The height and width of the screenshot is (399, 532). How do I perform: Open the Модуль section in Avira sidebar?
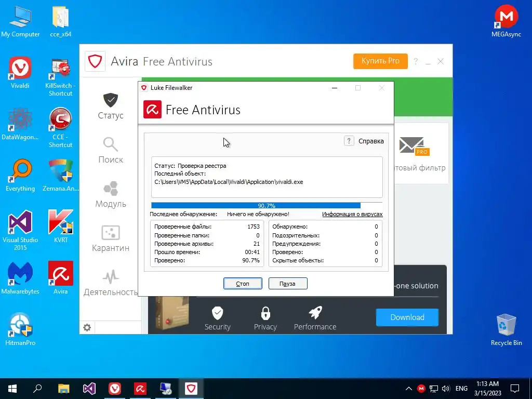pos(111,194)
